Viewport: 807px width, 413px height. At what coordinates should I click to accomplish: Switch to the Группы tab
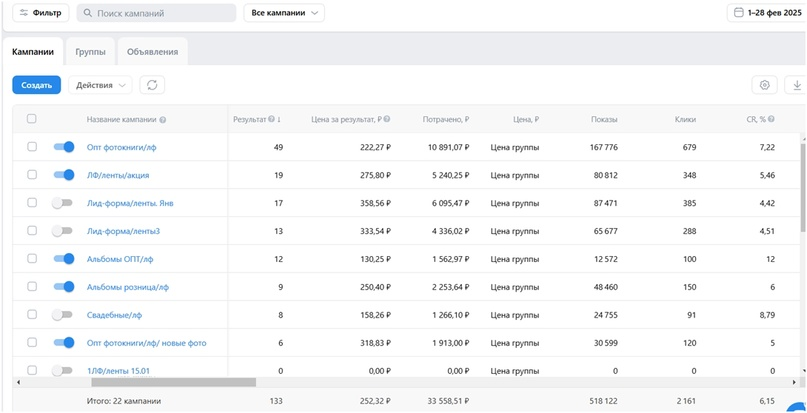coord(90,51)
